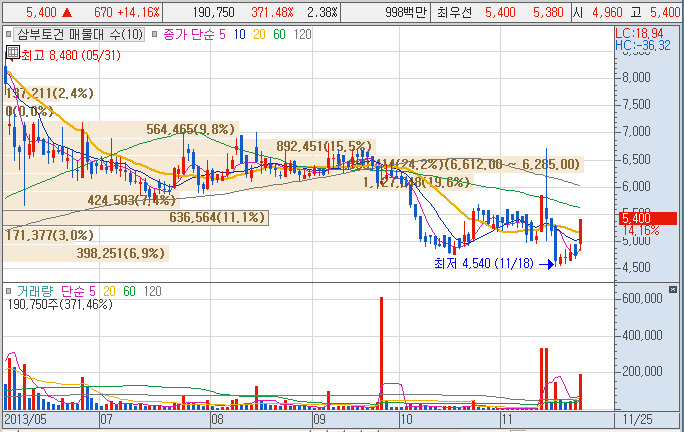The width and height of the screenshot is (684, 432).
Task: Click the 564,465(9.8%) volume profile label
Action: click(x=190, y=129)
